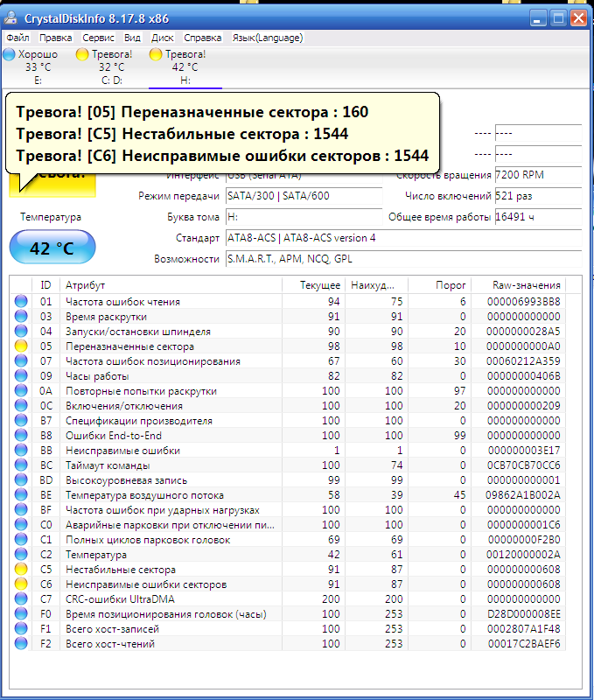The width and height of the screenshot is (594, 700).
Task: Click raw value 00017C2BAEF6
Action: tap(524, 644)
